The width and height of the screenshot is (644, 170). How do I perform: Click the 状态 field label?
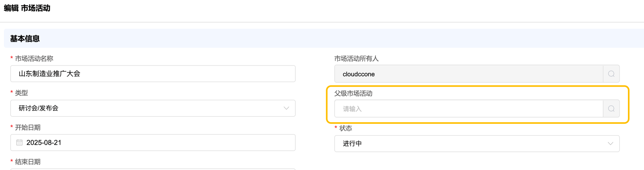(346, 128)
